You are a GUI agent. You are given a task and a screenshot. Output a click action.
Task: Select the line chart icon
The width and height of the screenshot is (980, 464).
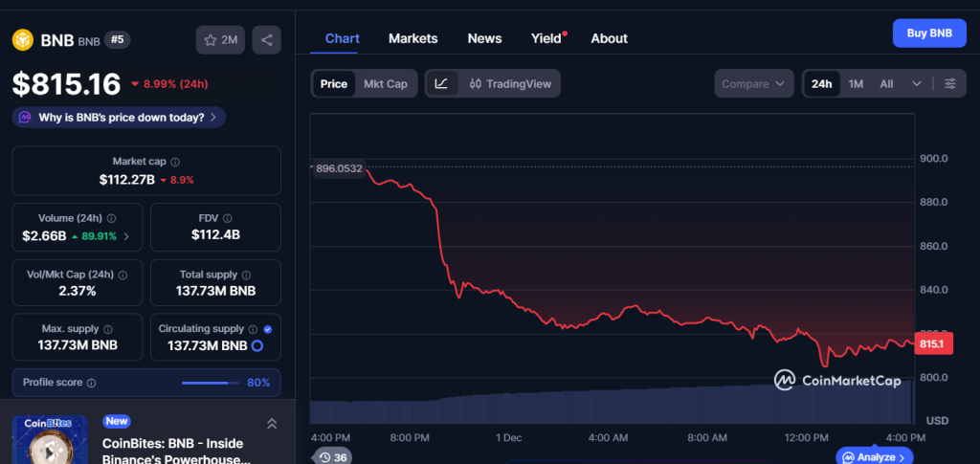click(441, 84)
